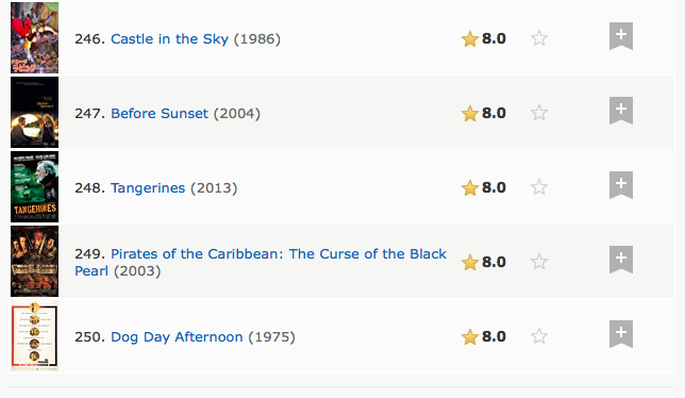Rate Pirates of the Caribbean empty star
685x398 pixels.
[x=539, y=262]
